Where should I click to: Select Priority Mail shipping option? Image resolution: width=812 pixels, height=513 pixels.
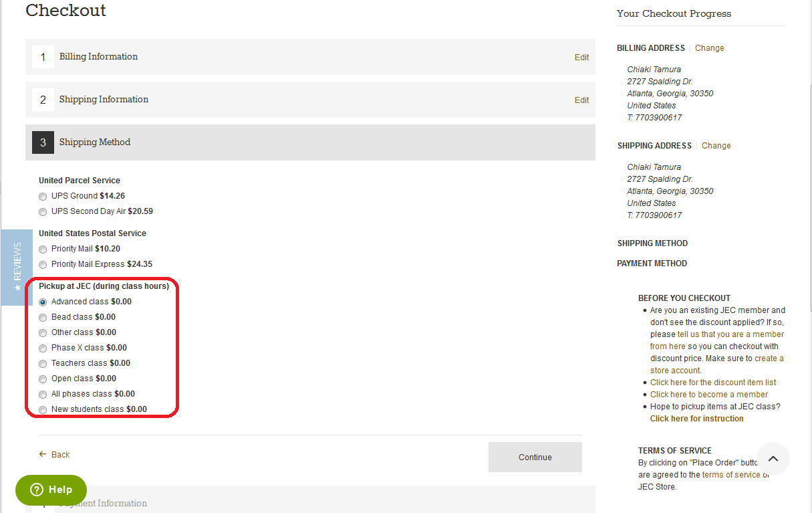(x=43, y=249)
